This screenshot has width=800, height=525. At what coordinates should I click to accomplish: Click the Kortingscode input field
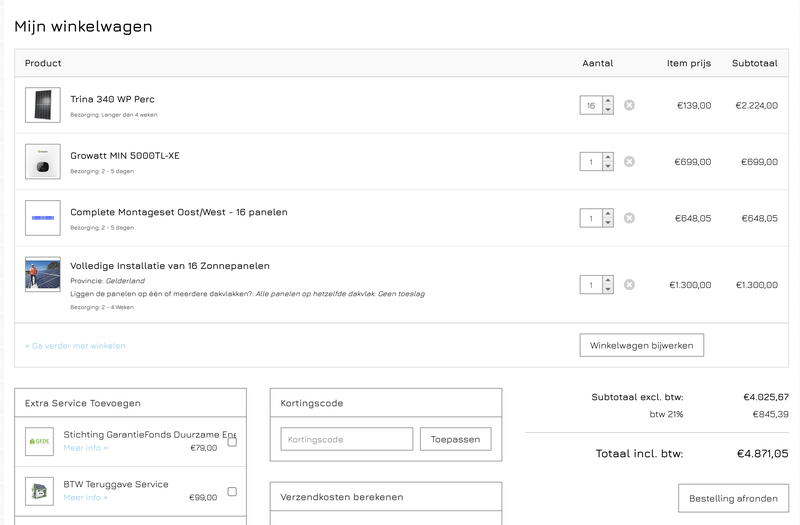coord(347,439)
